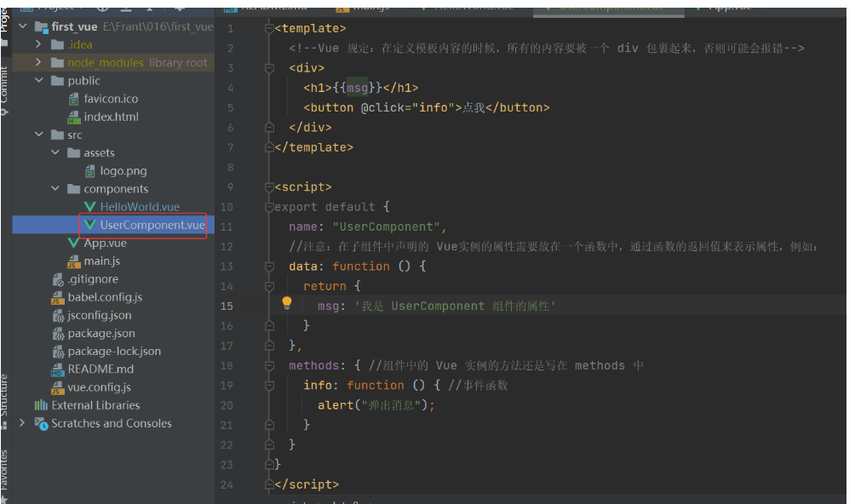Fold the export default block on line 10
This screenshot has height=504, width=855.
269,207
